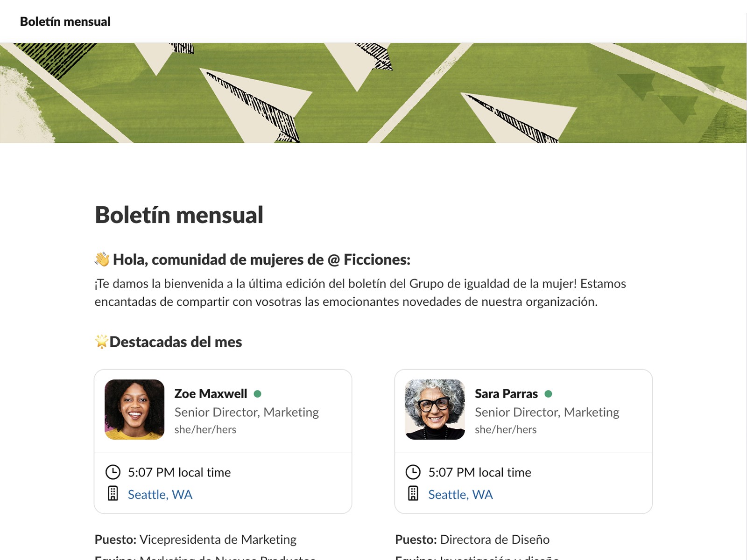Click the waving hand emoji in greeting

pyautogui.click(x=102, y=259)
